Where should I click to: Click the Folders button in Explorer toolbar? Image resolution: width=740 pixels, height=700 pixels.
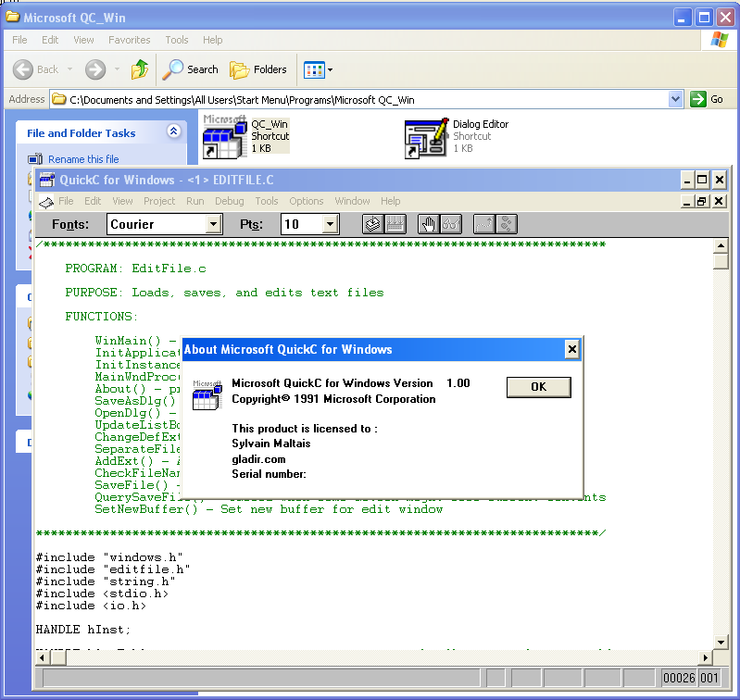(259, 69)
